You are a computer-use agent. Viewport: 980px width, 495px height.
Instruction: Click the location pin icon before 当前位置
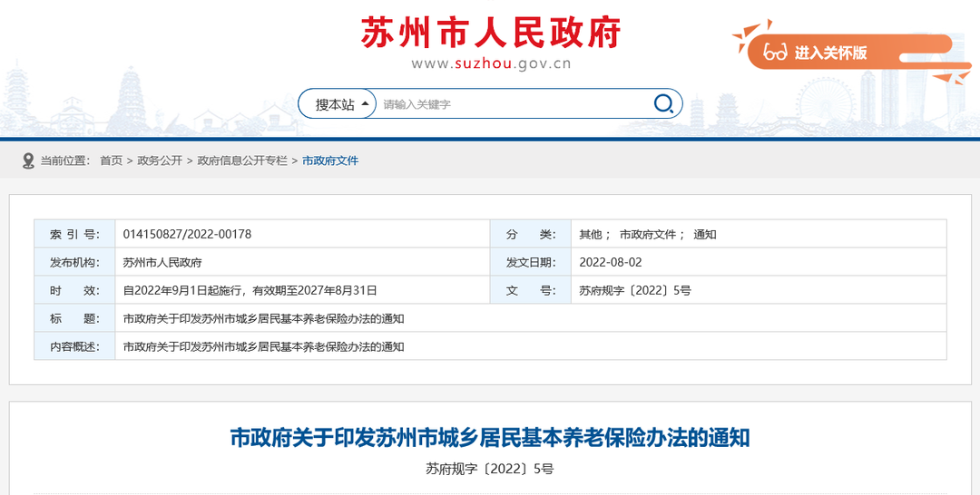point(28,160)
